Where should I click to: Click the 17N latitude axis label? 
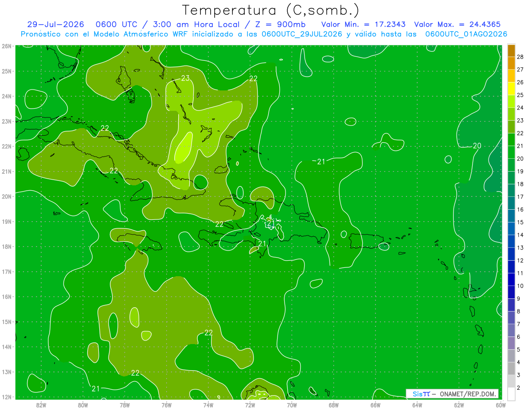[6, 271]
